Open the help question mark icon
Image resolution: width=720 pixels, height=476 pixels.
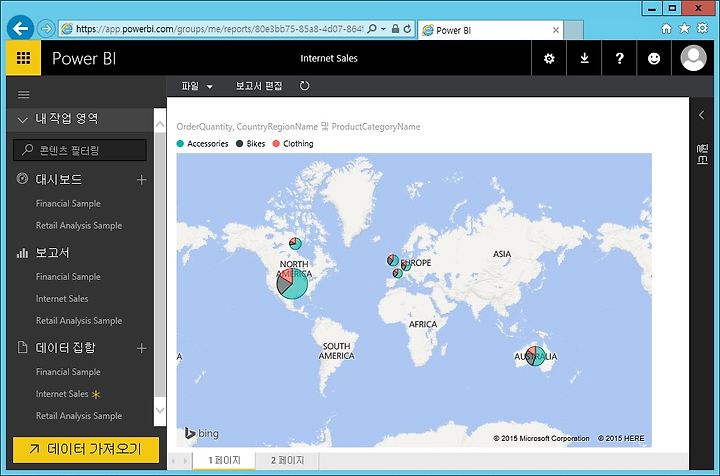[x=619, y=58]
